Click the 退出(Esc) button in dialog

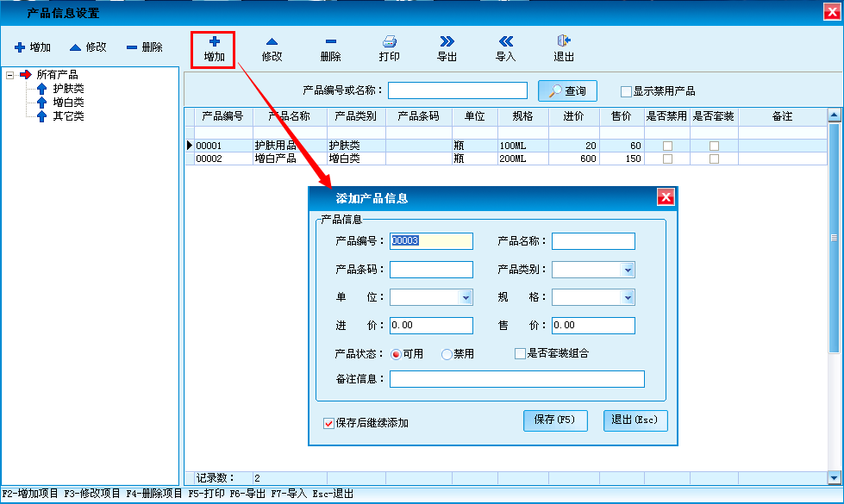635,420
